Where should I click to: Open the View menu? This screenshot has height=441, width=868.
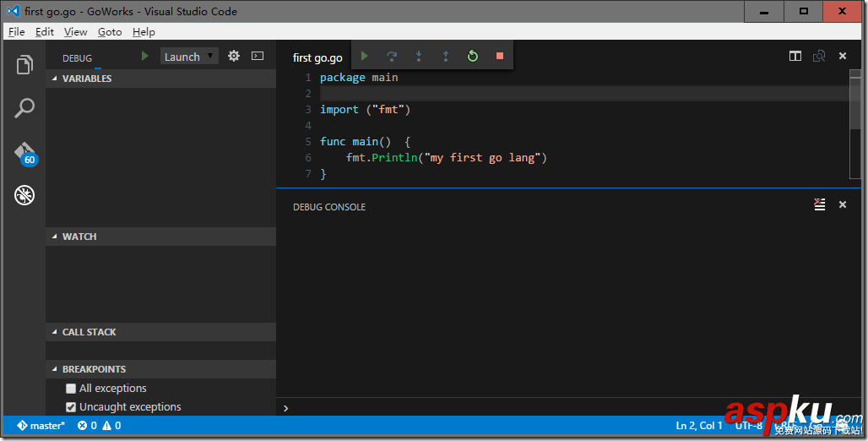pos(75,31)
